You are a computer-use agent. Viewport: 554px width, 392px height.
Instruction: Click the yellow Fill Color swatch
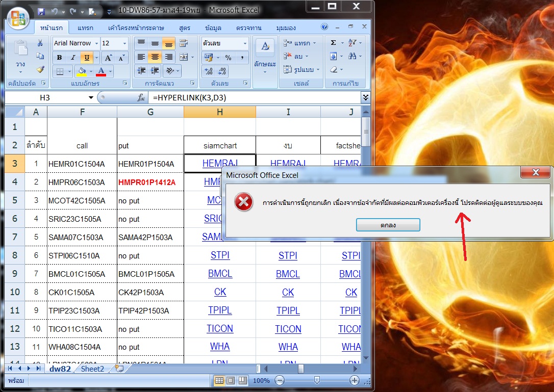pos(82,72)
